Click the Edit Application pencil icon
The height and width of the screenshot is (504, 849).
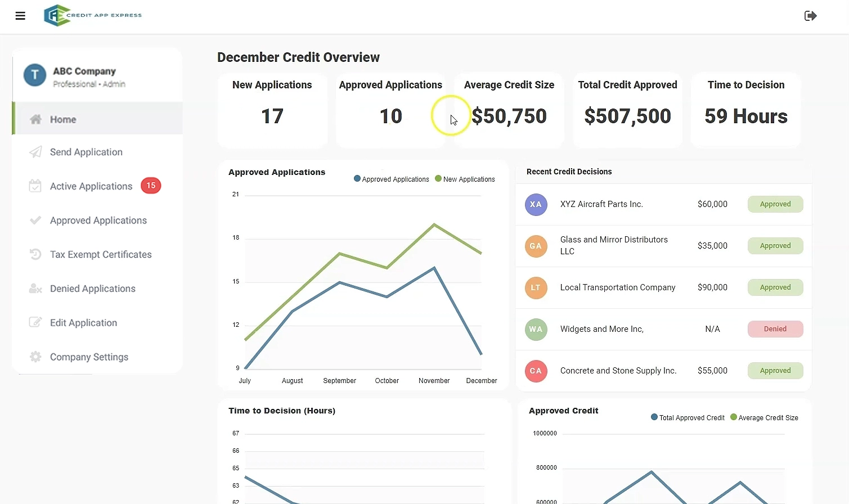click(35, 322)
